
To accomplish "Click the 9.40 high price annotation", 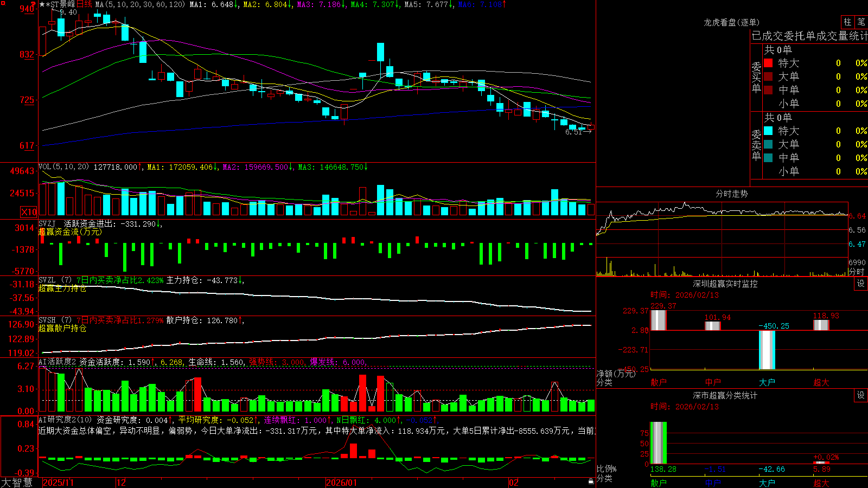I will [68, 12].
